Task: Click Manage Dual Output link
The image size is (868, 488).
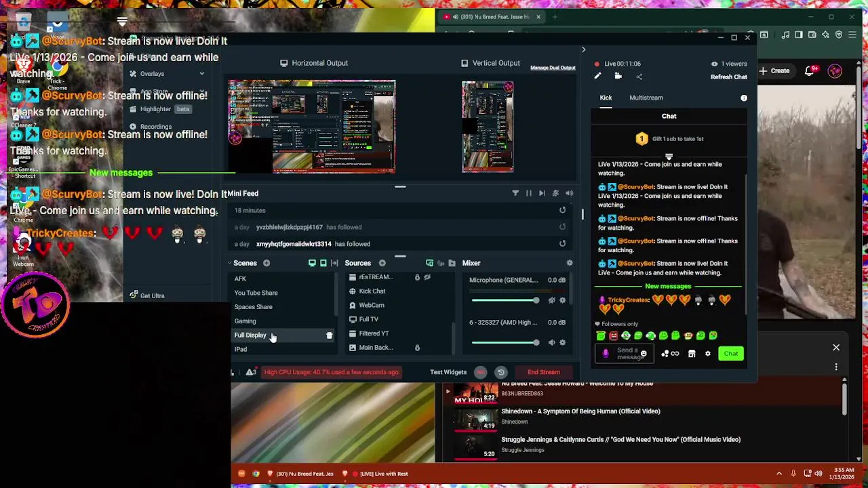Action: (x=553, y=68)
